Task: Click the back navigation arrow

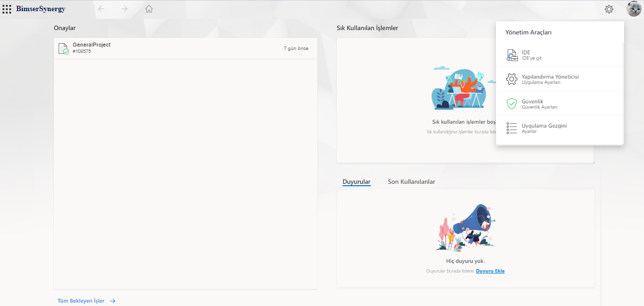Action: (x=101, y=9)
